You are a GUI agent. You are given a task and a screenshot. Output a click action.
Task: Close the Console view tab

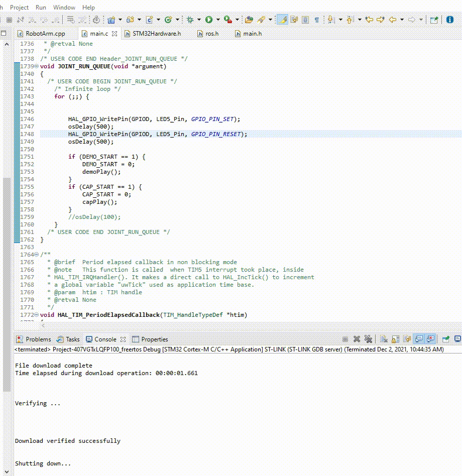[x=123, y=339]
